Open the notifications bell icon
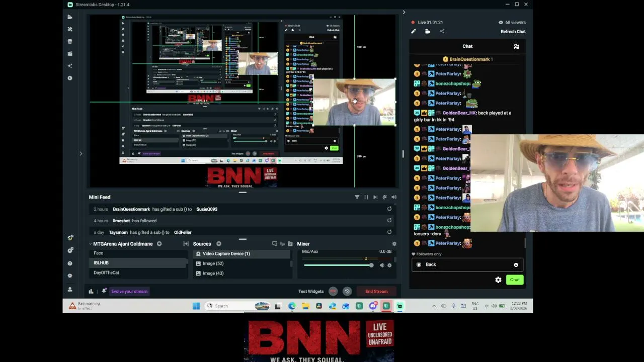The width and height of the screenshot is (644, 362). (x=104, y=291)
